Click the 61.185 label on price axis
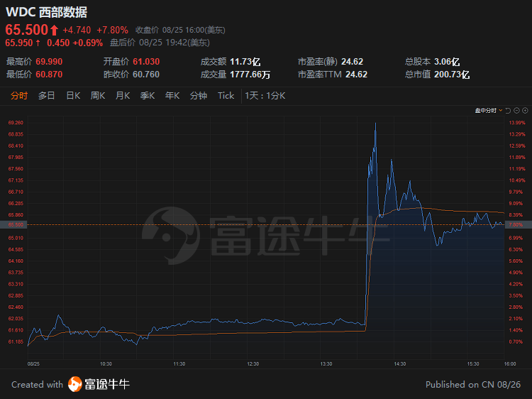Viewport: 532px width, 399px height. (x=16, y=341)
